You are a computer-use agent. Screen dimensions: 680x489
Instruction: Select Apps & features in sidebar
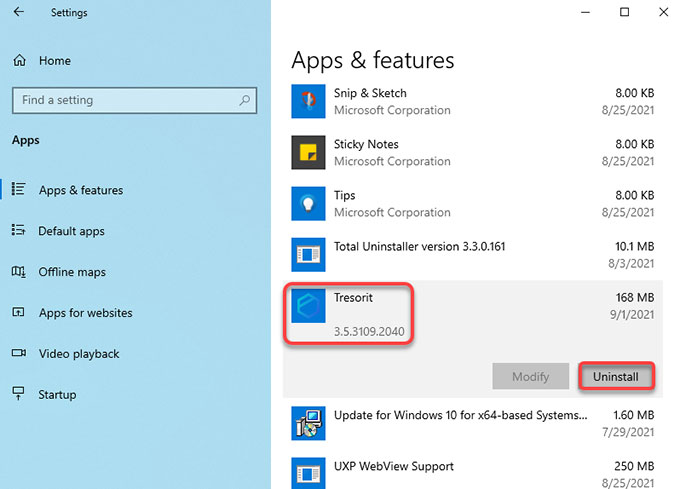[81, 190]
